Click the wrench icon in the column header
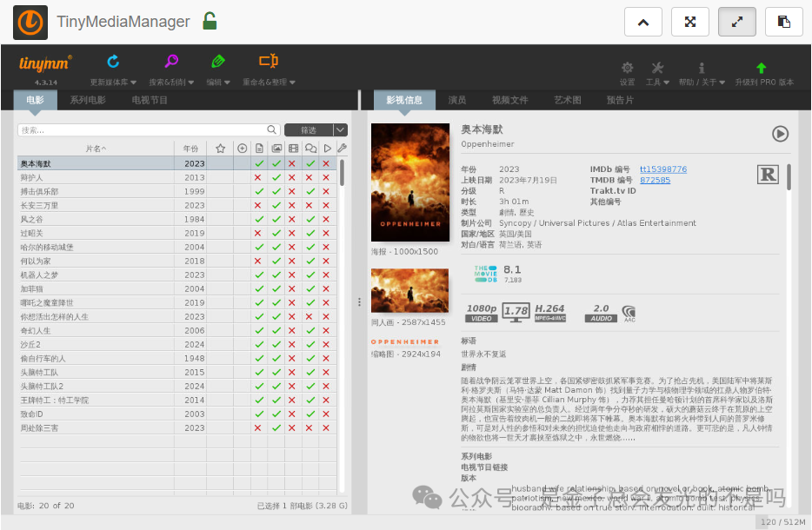 (343, 149)
